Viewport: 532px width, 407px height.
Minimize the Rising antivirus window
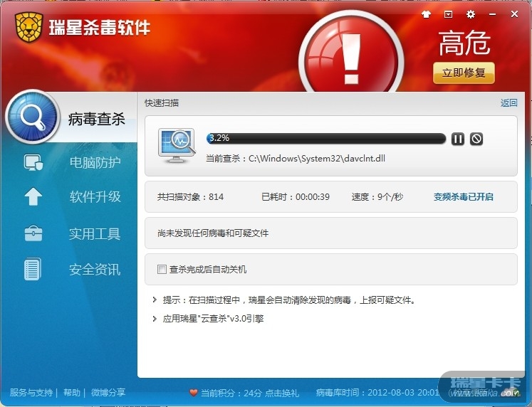493,14
